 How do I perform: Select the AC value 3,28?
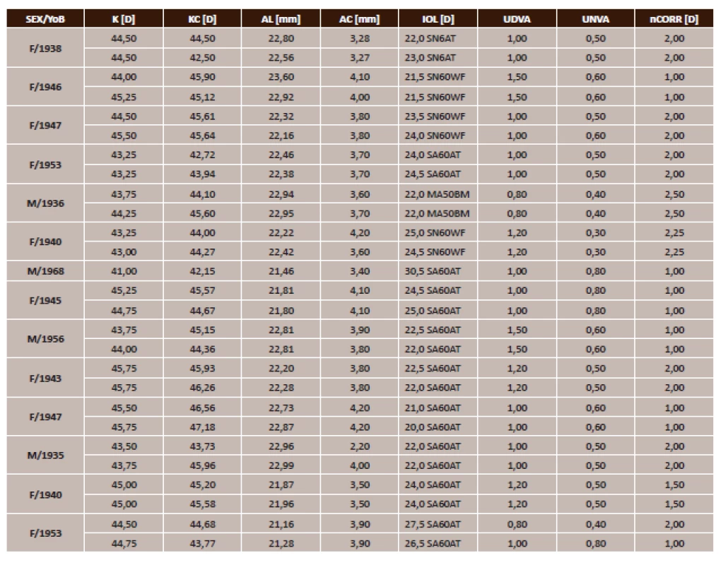(x=359, y=39)
